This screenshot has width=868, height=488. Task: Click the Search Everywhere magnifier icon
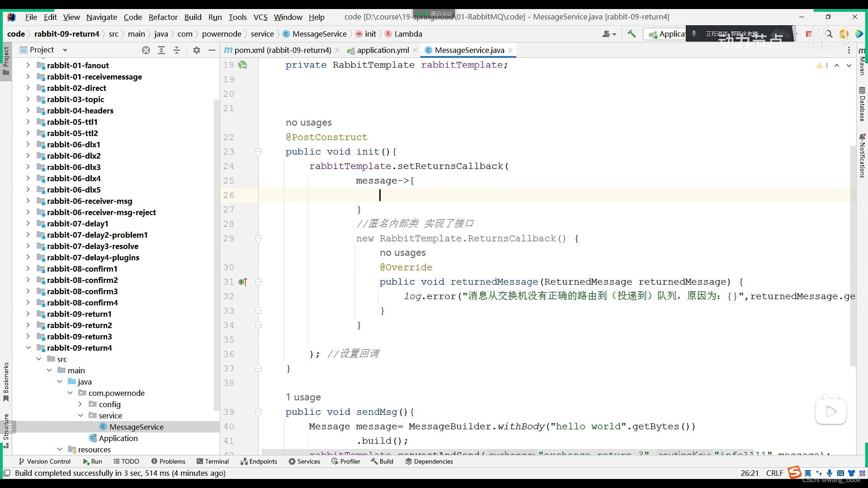coord(829,34)
